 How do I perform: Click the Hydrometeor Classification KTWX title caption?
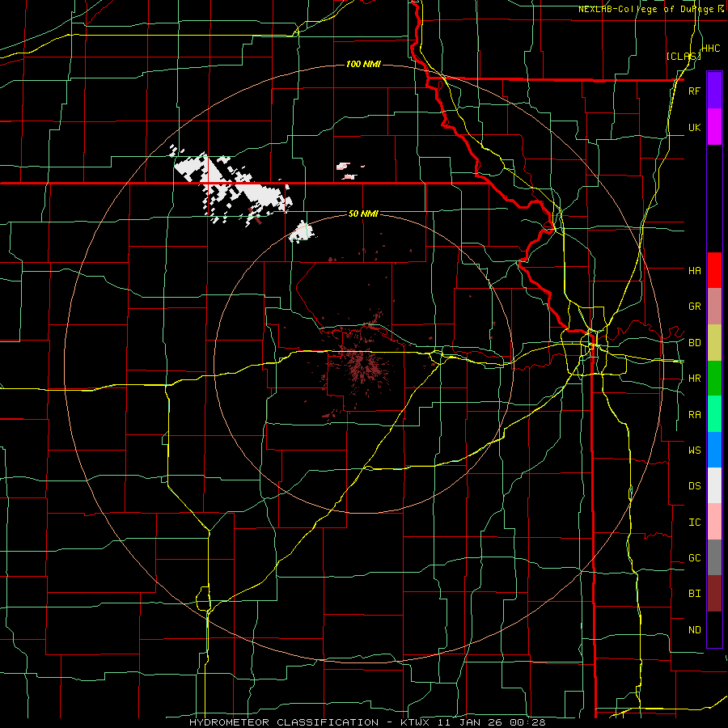(x=367, y=722)
